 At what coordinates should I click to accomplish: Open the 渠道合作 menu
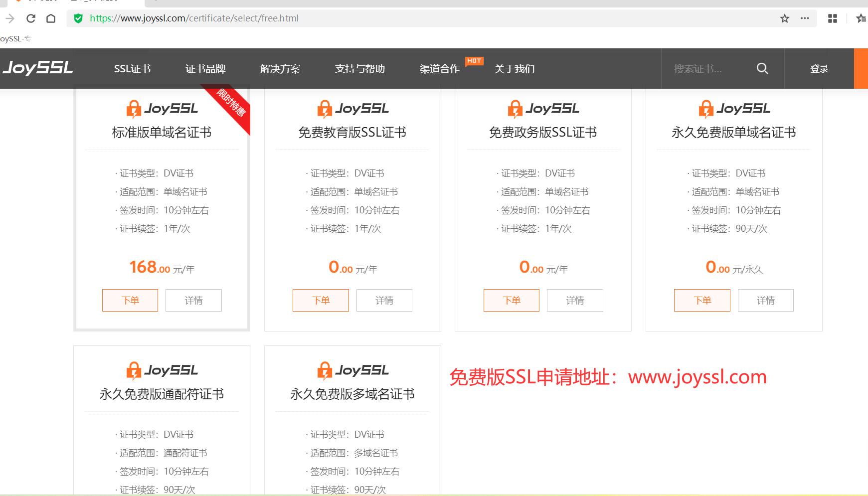pyautogui.click(x=440, y=69)
